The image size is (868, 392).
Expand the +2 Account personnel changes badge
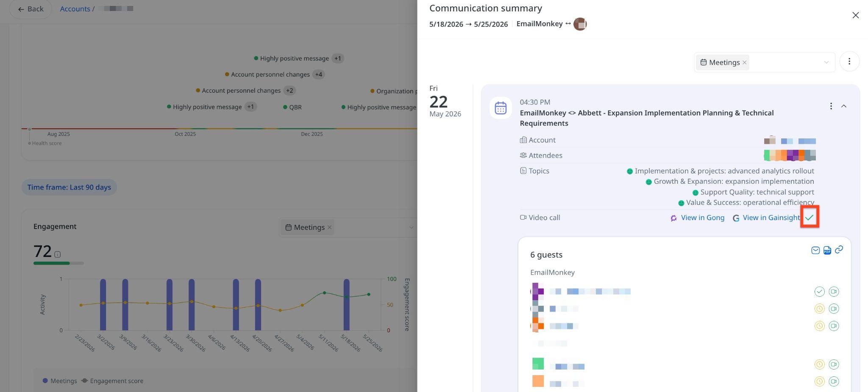point(289,91)
